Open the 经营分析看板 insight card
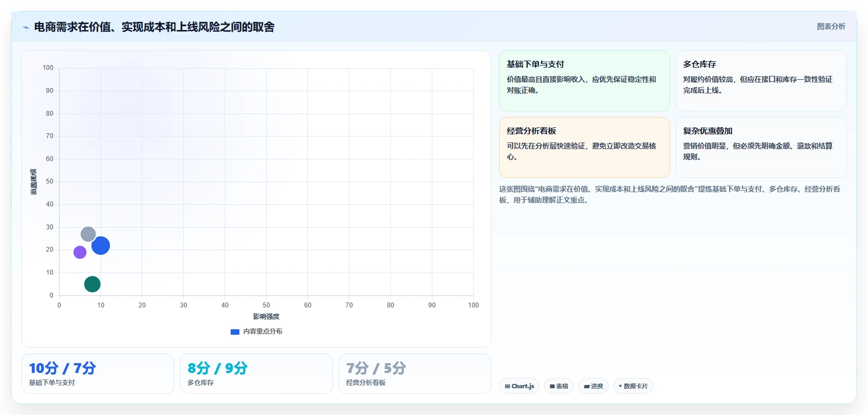868x415 pixels. [x=584, y=147]
